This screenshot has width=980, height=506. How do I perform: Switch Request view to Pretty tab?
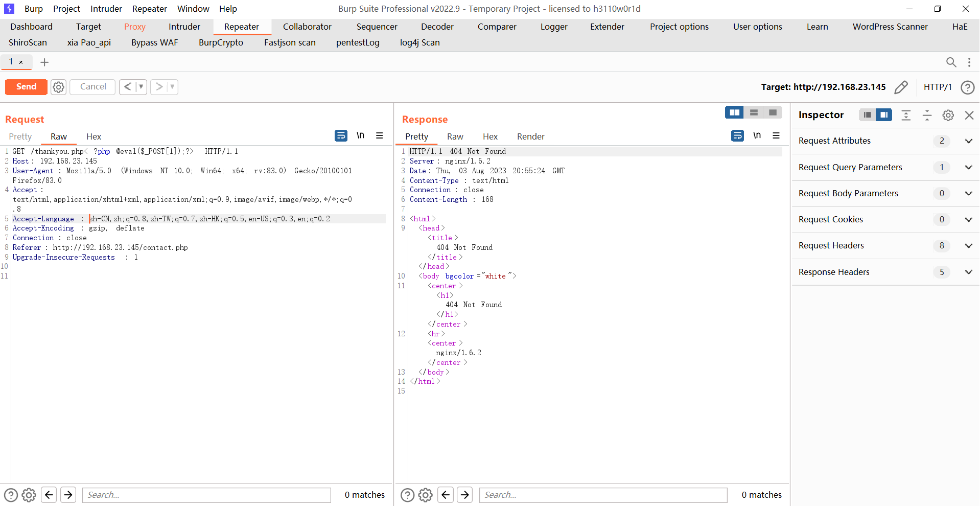click(20, 136)
